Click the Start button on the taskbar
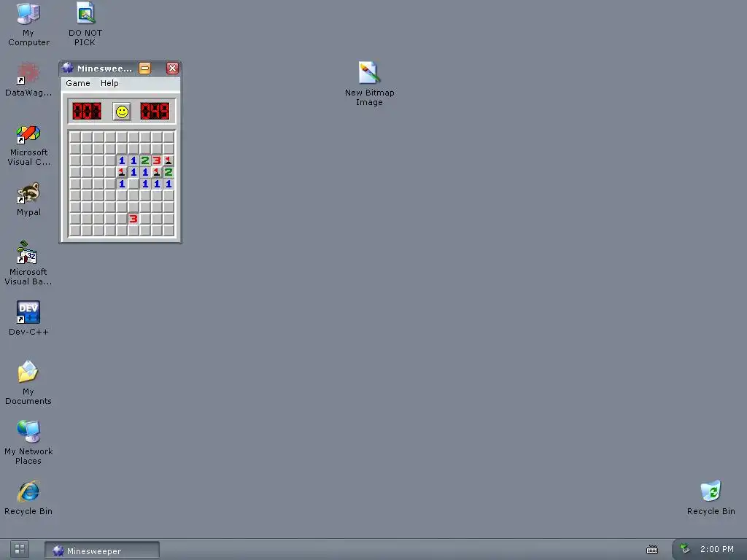The height and width of the screenshot is (560, 747). coord(20,550)
